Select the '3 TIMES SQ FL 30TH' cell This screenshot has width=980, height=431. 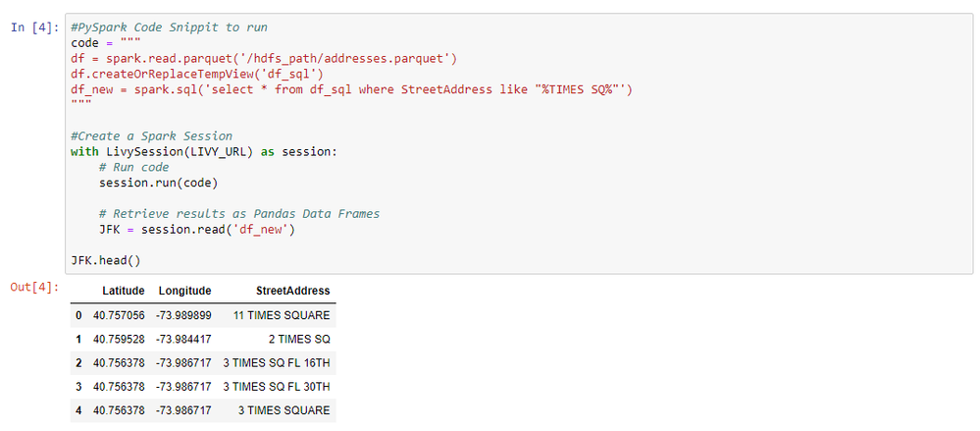276,386
